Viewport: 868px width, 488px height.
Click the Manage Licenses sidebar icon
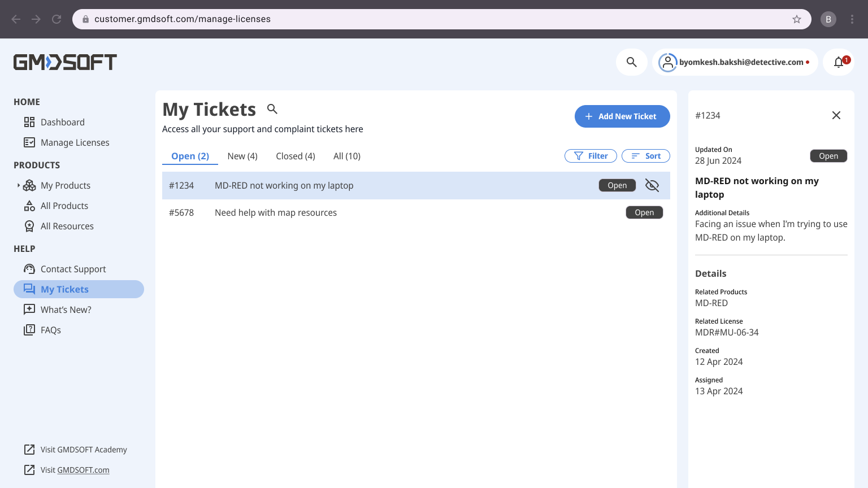(29, 142)
